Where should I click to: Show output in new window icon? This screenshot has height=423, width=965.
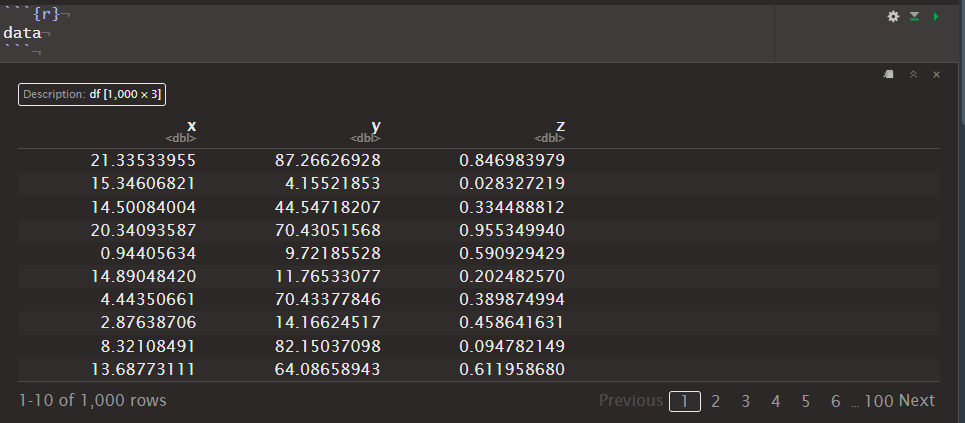889,75
